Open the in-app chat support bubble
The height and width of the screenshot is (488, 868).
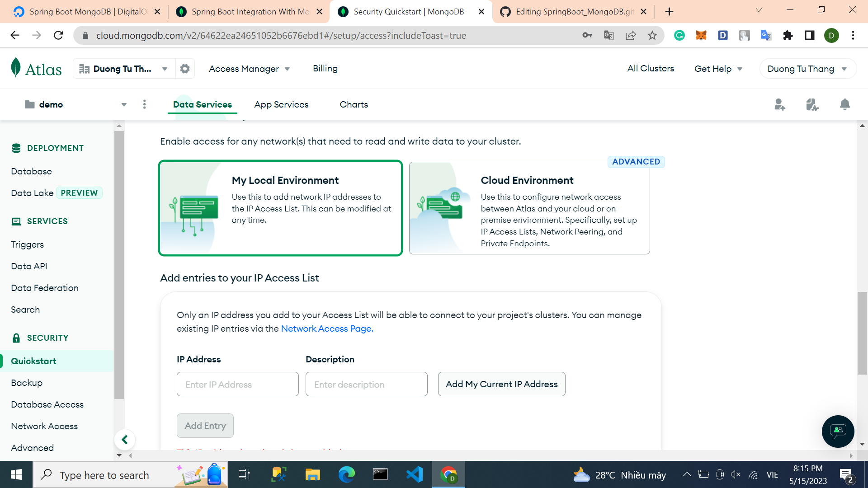click(x=838, y=432)
